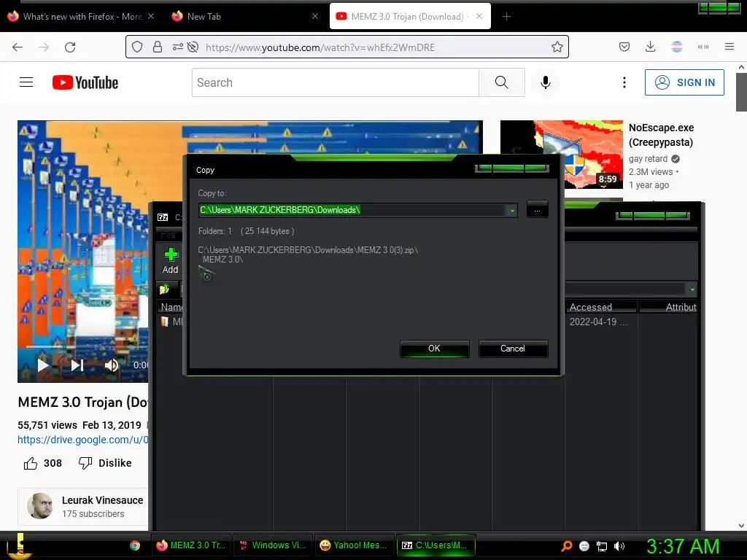Start voice search with the microphone icon
747x560 pixels.
(546, 82)
